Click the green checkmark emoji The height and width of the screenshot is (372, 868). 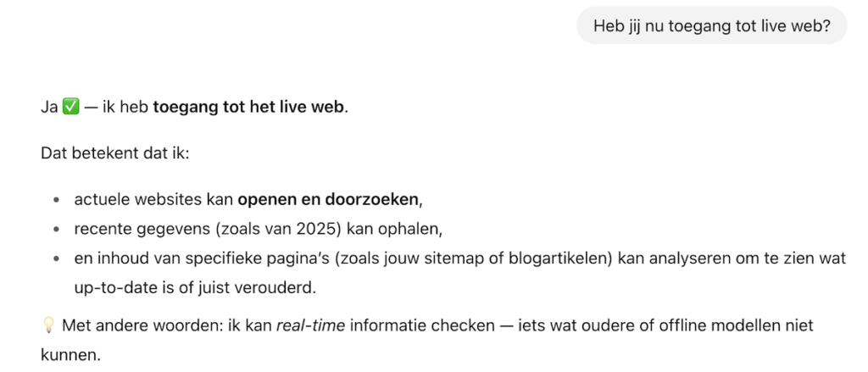click(x=71, y=108)
